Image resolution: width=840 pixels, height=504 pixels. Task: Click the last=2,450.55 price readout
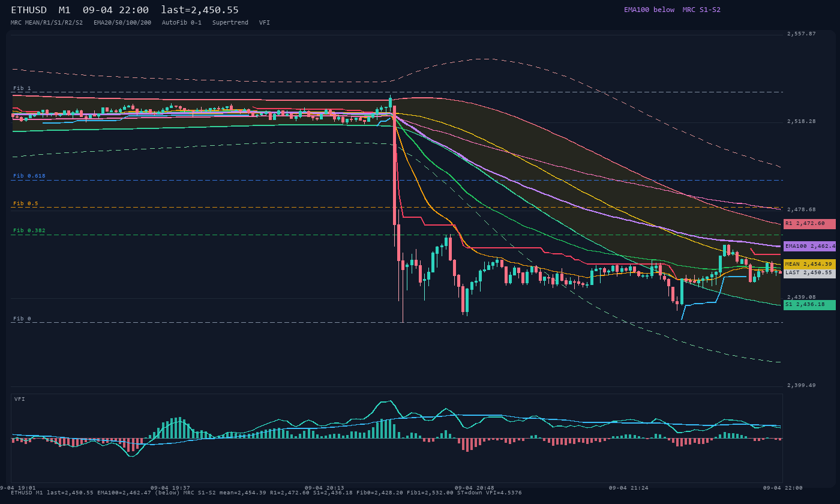pyautogui.click(x=200, y=10)
